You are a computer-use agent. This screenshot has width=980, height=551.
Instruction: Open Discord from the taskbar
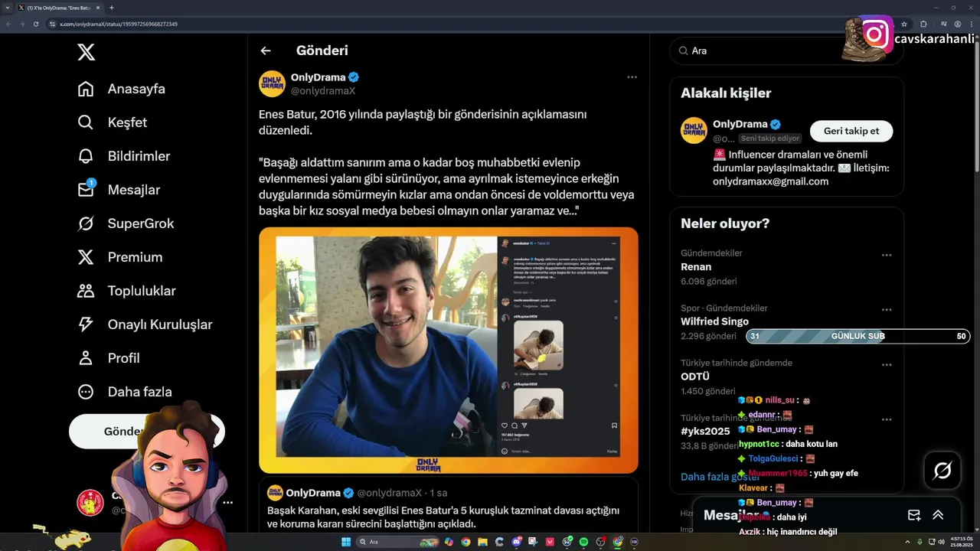click(516, 542)
